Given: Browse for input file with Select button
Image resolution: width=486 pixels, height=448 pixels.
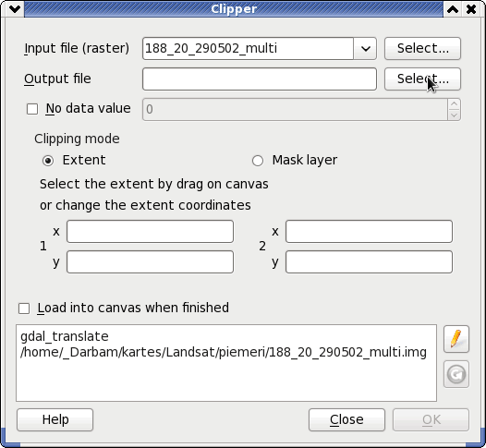Looking at the screenshot, I should [423, 49].
